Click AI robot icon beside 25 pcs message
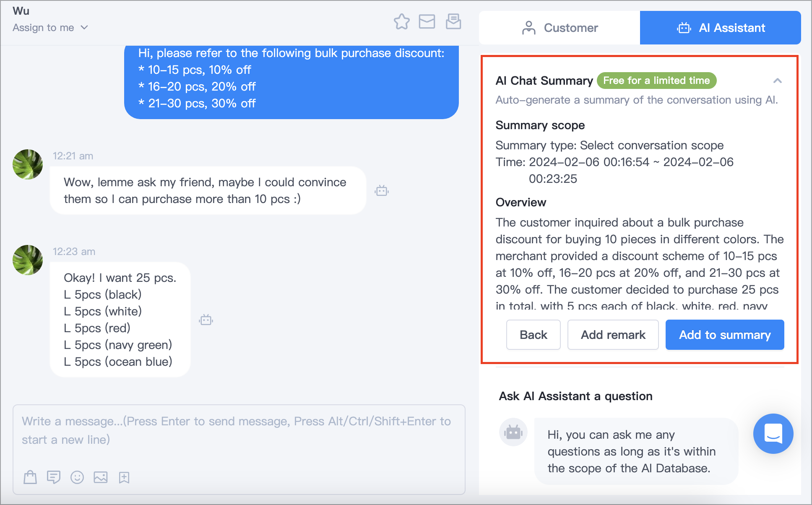The height and width of the screenshot is (505, 812). [206, 320]
